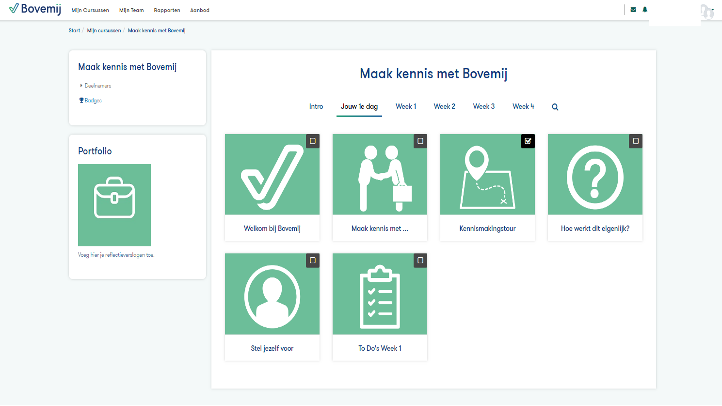Click the Bovemij logo
This screenshot has width=722, height=406.
click(x=32, y=9)
